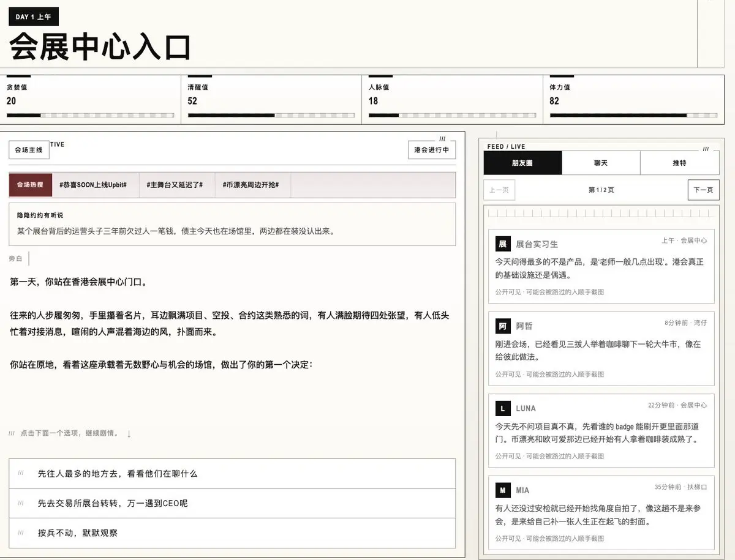Click the 体力值 progress bar

[x=632, y=114]
